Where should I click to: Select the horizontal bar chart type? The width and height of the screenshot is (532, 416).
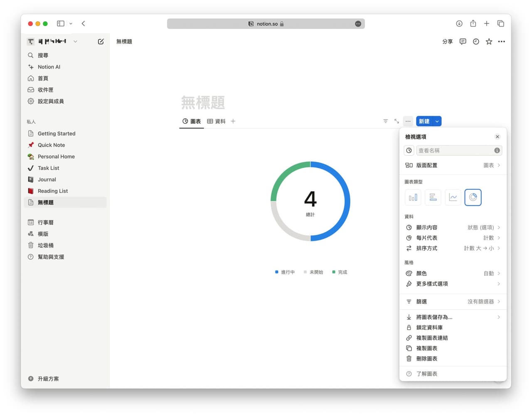point(433,197)
